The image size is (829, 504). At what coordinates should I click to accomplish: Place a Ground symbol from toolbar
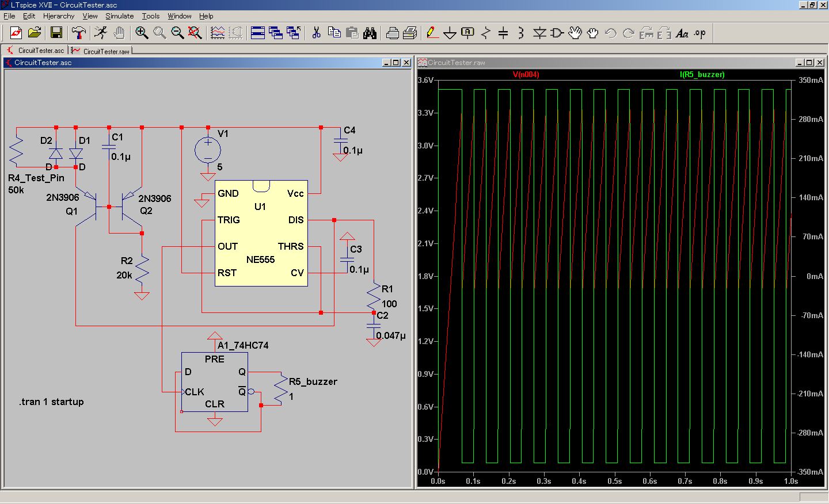click(450, 33)
